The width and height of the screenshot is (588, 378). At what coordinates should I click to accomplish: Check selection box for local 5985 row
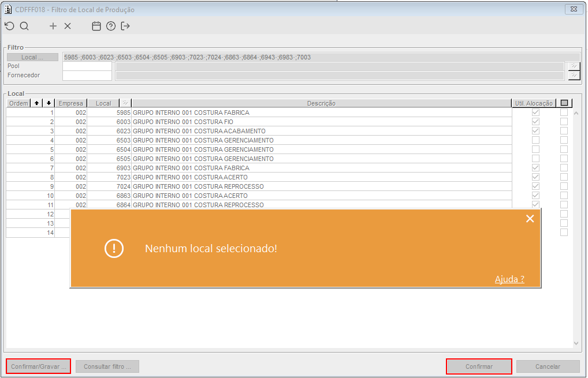tap(564, 113)
